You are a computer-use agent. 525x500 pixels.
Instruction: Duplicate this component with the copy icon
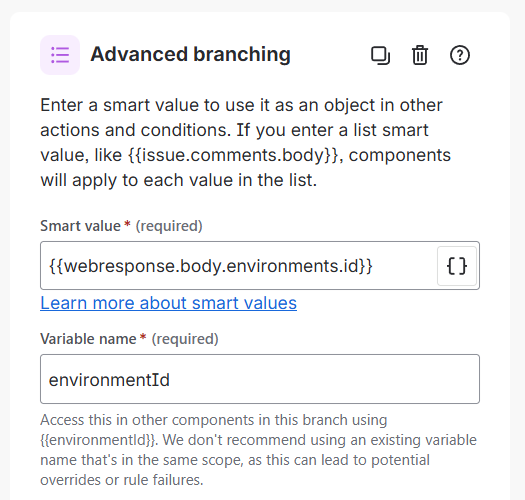380,55
